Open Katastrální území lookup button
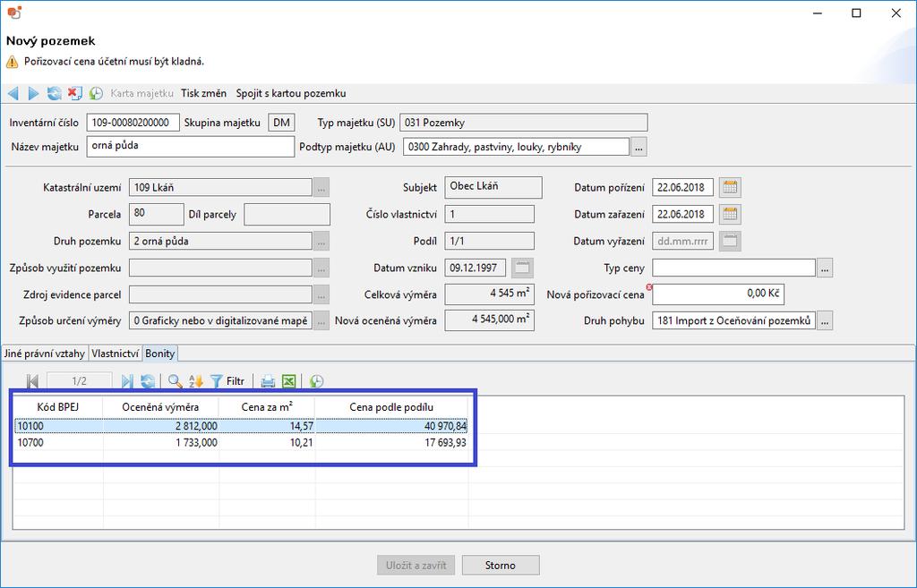The image size is (917, 588). point(321,188)
